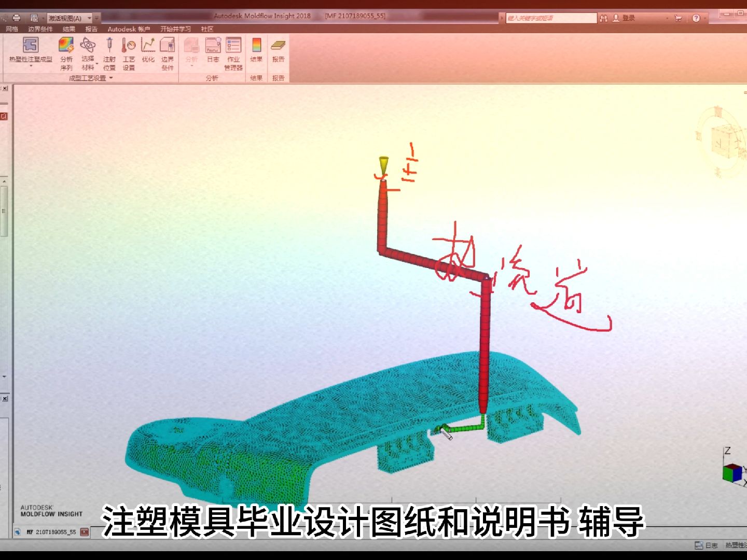The image size is (747, 560).
Task: Open the 选择材料 dropdown arrow
Action: point(98,63)
